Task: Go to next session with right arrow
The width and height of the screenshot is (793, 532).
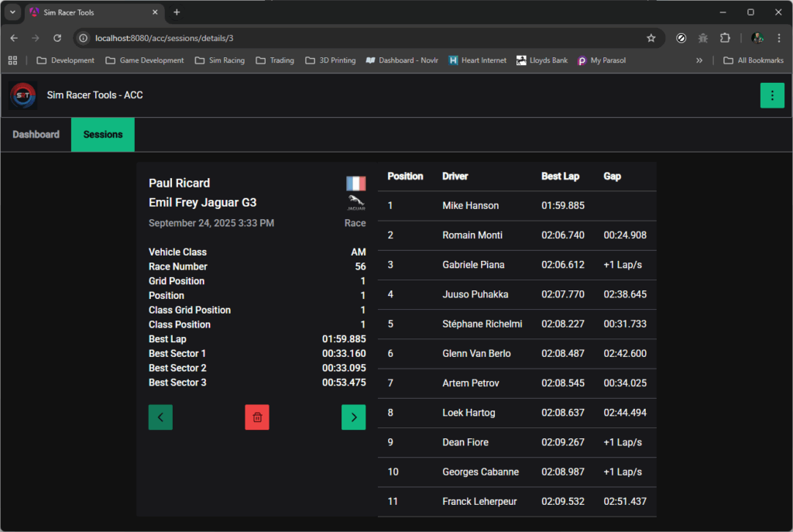Action: [353, 417]
